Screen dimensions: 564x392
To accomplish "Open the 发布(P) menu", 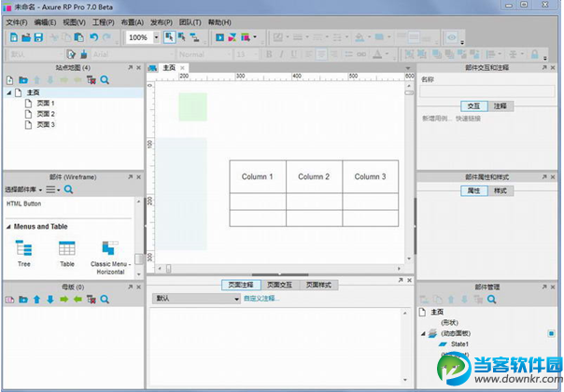I will [162, 21].
